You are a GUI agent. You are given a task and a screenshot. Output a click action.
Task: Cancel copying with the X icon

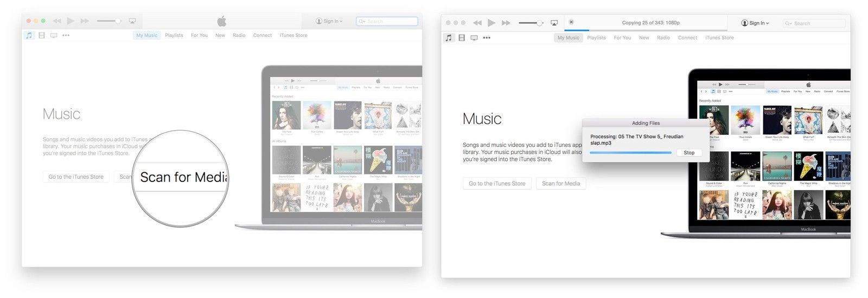(x=571, y=22)
